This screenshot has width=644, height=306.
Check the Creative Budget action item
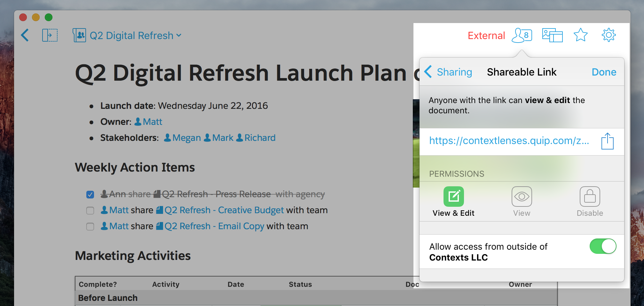click(90, 211)
